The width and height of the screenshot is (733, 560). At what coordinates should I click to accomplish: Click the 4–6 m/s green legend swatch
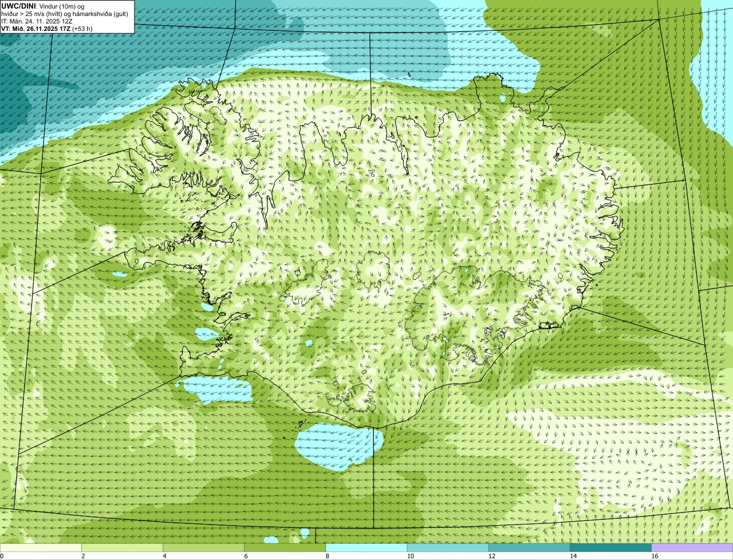pos(203,547)
